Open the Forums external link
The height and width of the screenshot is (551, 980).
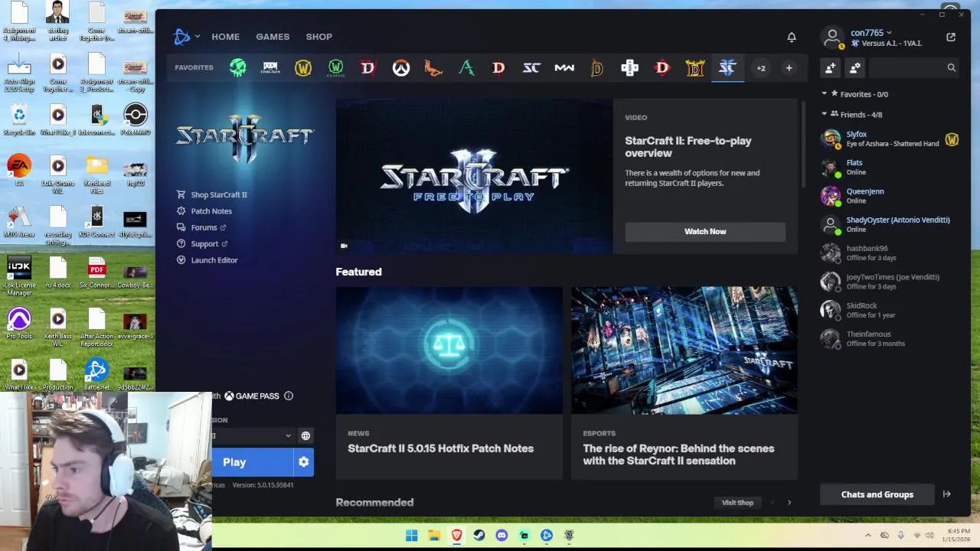pyautogui.click(x=201, y=227)
